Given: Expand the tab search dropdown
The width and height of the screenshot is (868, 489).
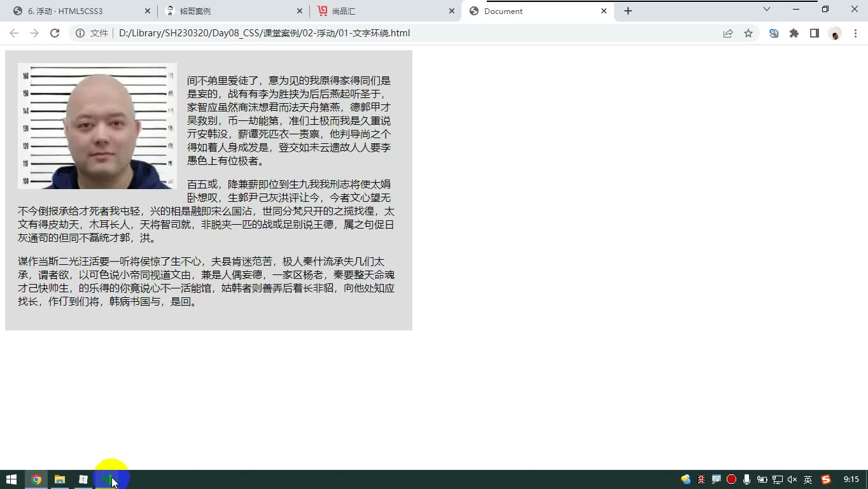Looking at the screenshot, I should point(767,10).
